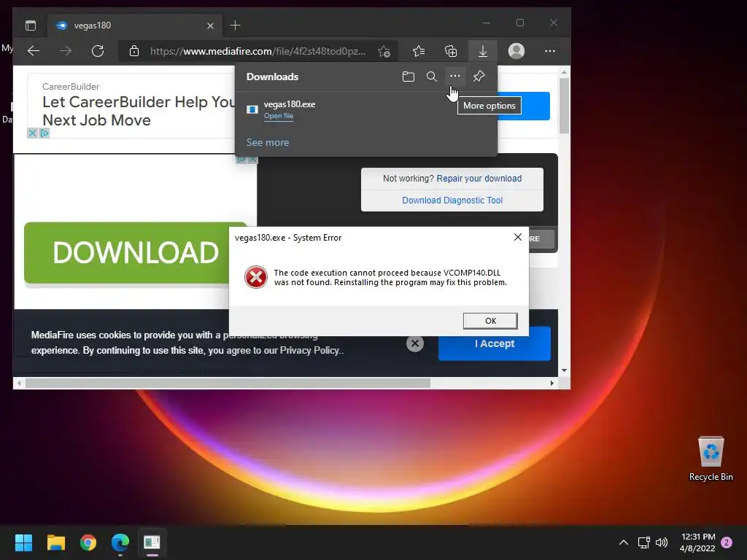Close the vegas180 tab
The width and height of the screenshot is (747, 560).
pyautogui.click(x=210, y=26)
